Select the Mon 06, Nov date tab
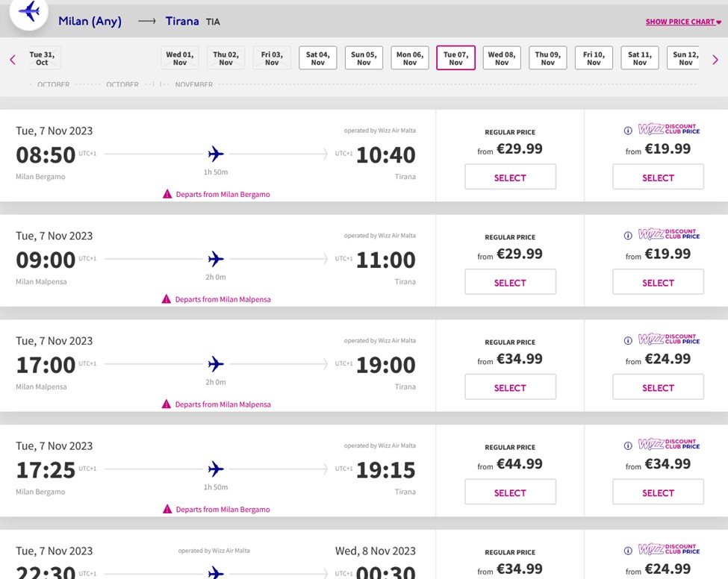728x579 pixels. (410, 58)
